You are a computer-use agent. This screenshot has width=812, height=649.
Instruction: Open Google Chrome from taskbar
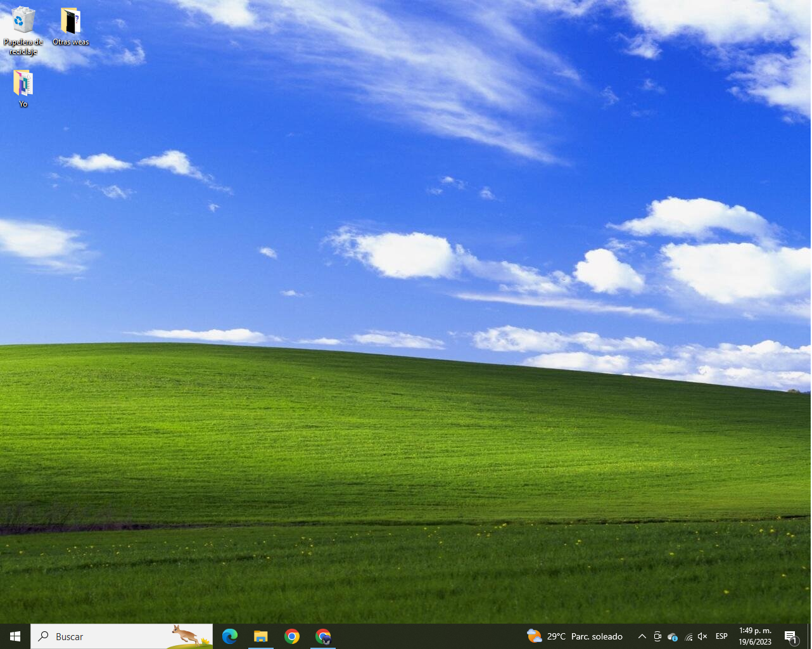pos(292,636)
